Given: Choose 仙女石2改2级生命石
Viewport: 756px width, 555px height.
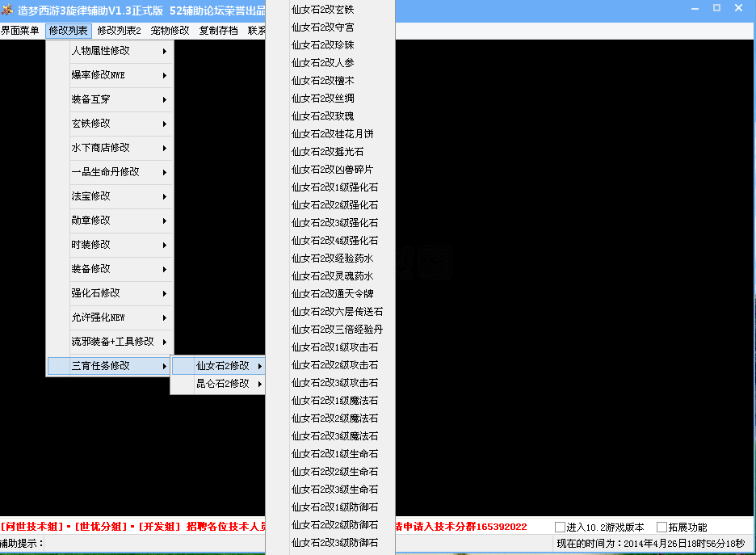Looking at the screenshot, I should pos(330,472).
